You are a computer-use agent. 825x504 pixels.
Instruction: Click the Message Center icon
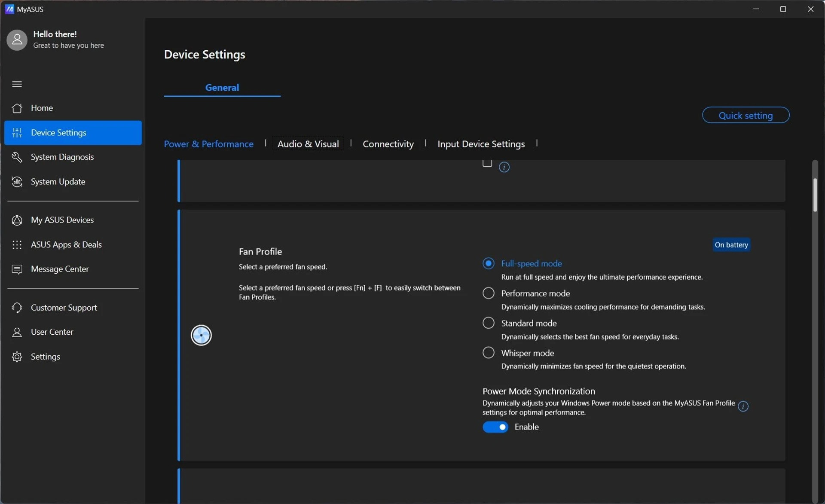(17, 269)
